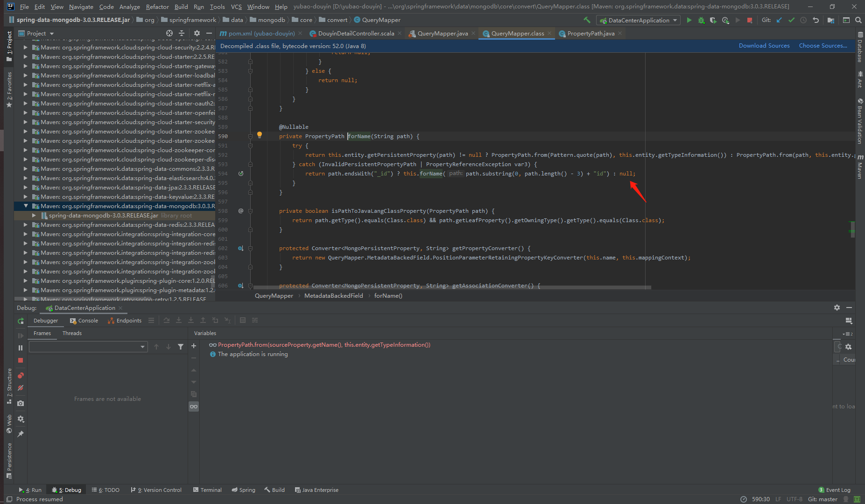865x504 pixels.
Task: Hide the Project panel with minus icon
Action: click(209, 33)
